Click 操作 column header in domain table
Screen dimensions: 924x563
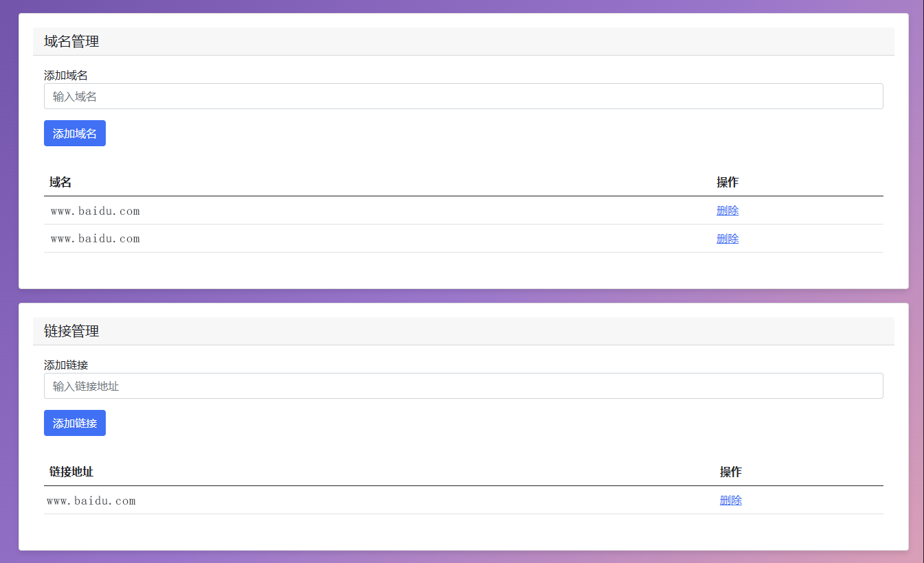coord(728,182)
